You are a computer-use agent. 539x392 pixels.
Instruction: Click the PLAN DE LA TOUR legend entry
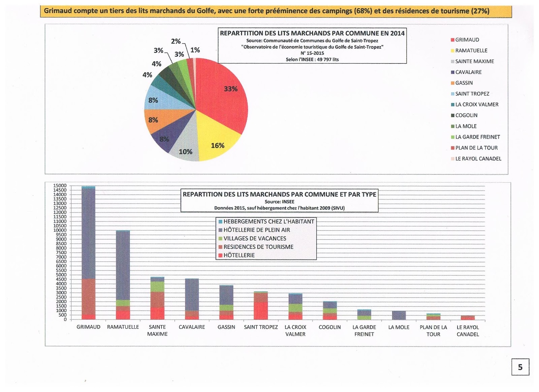474,148
